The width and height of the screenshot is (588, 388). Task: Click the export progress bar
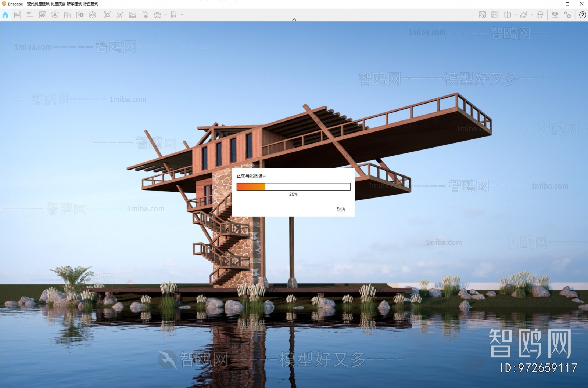(293, 187)
